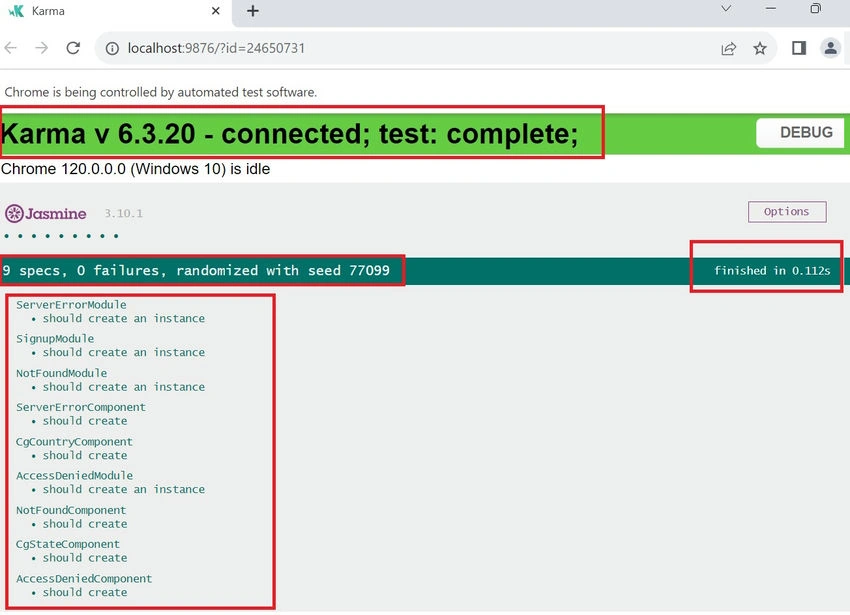Click the automated test software notice
The width and height of the screenshot is (850, 615).
[x=160, y=92]
